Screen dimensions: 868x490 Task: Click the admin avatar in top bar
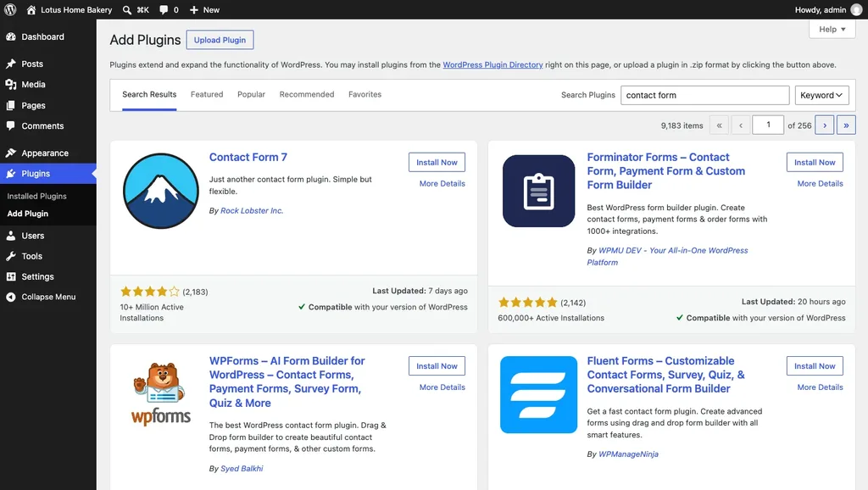[x=856, y=9]
